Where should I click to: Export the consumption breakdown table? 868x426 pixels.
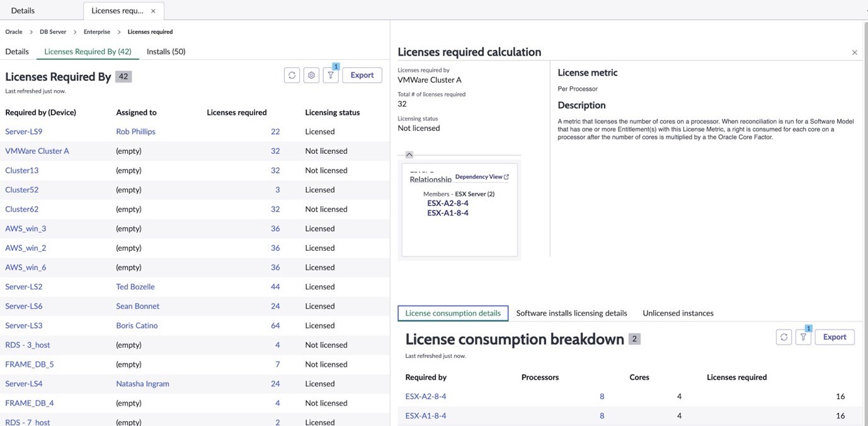click(835, 337)
